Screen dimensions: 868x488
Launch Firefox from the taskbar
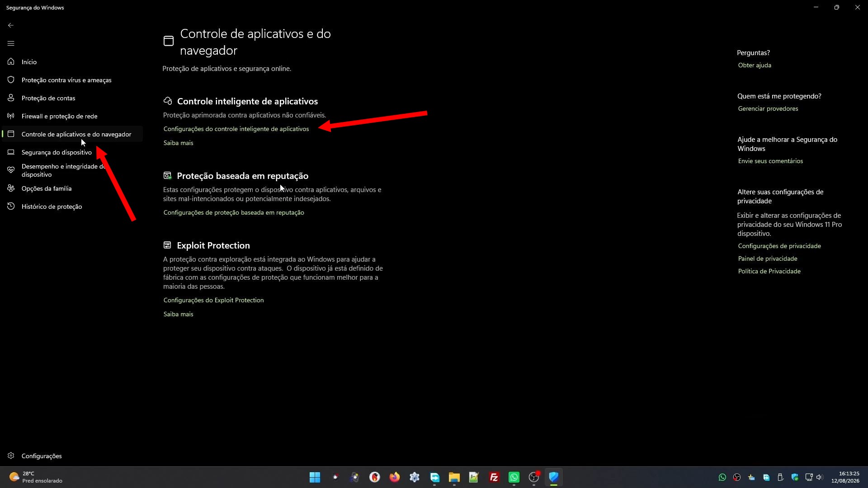pyautogui.click(x=395, y=477)
